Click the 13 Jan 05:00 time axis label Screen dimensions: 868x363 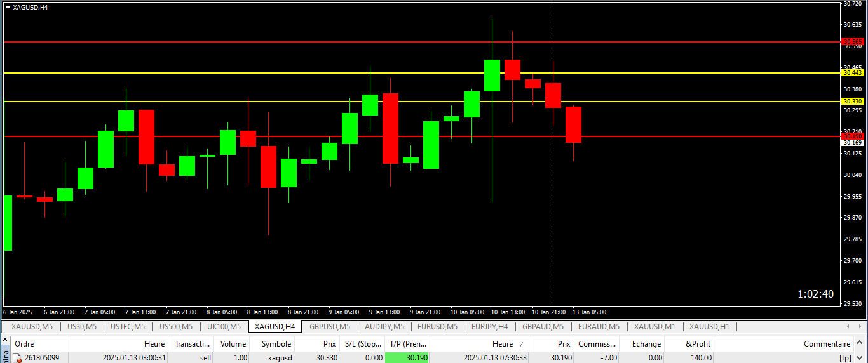(x=590, y=312)
